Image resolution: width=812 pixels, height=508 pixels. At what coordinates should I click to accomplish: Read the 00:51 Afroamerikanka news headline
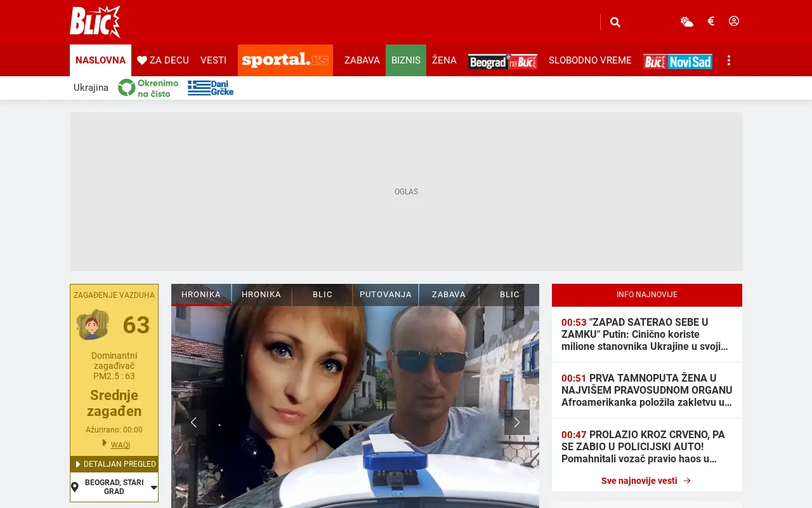647,391
